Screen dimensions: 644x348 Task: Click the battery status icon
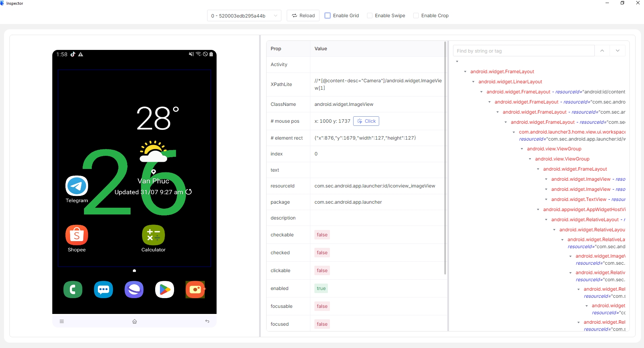(x=211, y=54)
